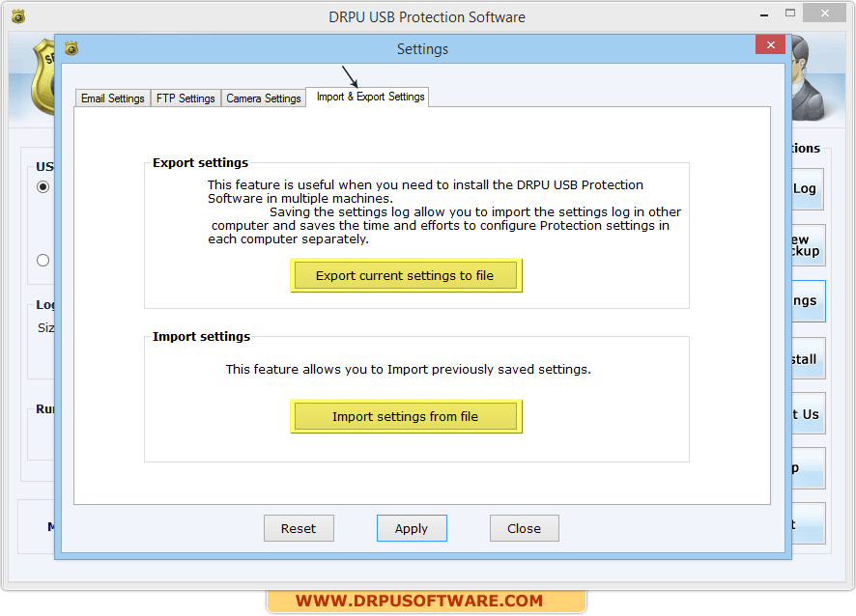Click Export current settings to file
This screenshot has height=616, width=856.
click(x=406, y=275)
